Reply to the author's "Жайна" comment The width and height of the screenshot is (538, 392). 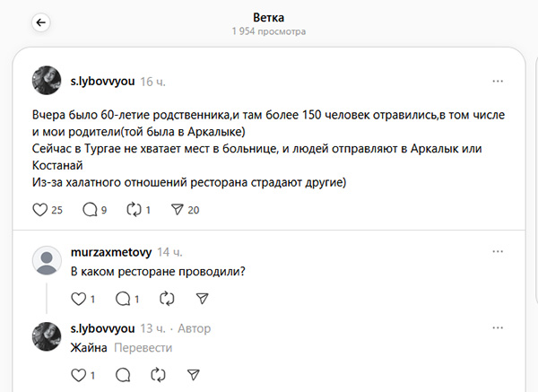point(123,374)
